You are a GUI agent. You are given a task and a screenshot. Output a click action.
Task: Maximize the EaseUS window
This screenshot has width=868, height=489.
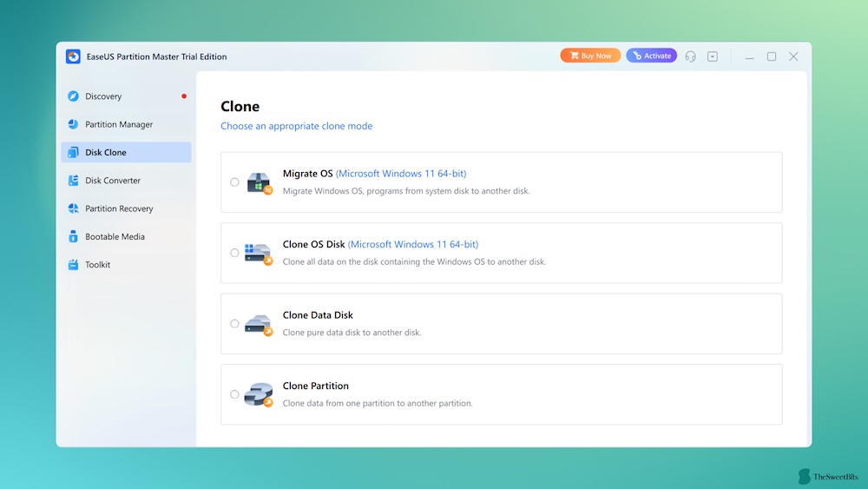pos(772,56)
